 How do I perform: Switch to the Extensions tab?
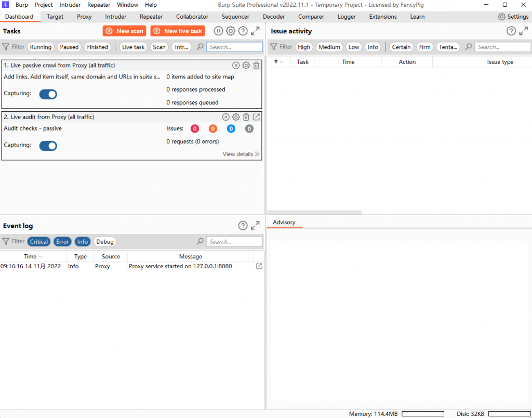(x=383, y=17)
